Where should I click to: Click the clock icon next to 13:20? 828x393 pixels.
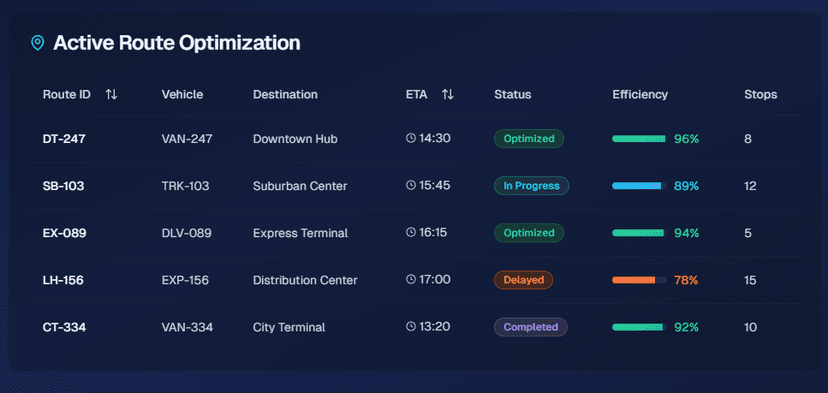point(411,326)
